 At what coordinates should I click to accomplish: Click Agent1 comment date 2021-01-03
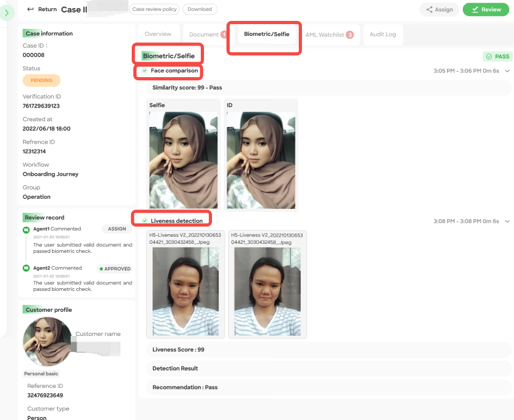tap(51, 237)
